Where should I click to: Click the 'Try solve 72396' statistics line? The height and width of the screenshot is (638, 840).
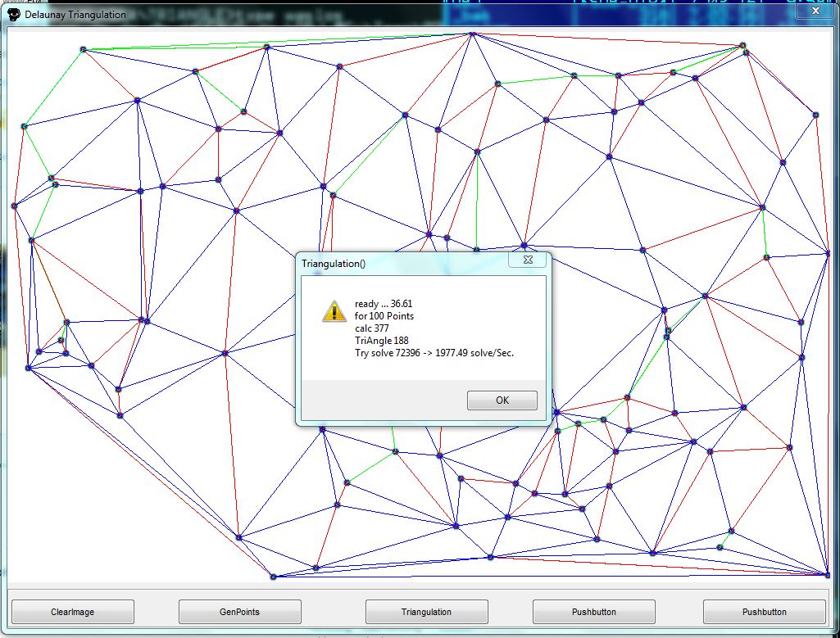[x=434, y=353]
